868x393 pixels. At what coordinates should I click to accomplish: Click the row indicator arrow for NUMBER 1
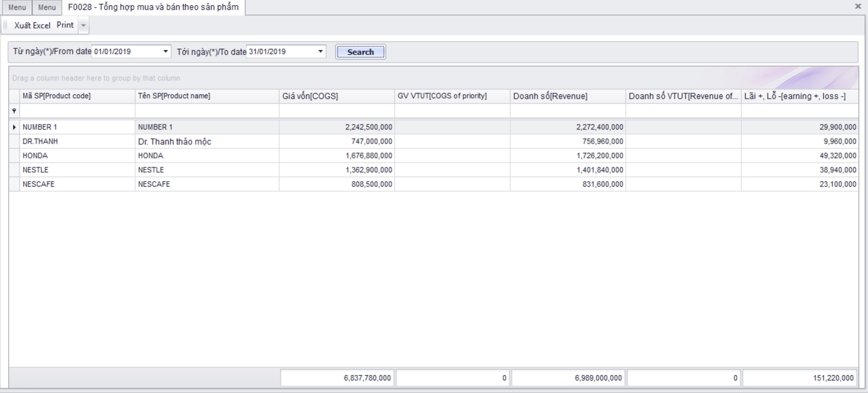14,127
